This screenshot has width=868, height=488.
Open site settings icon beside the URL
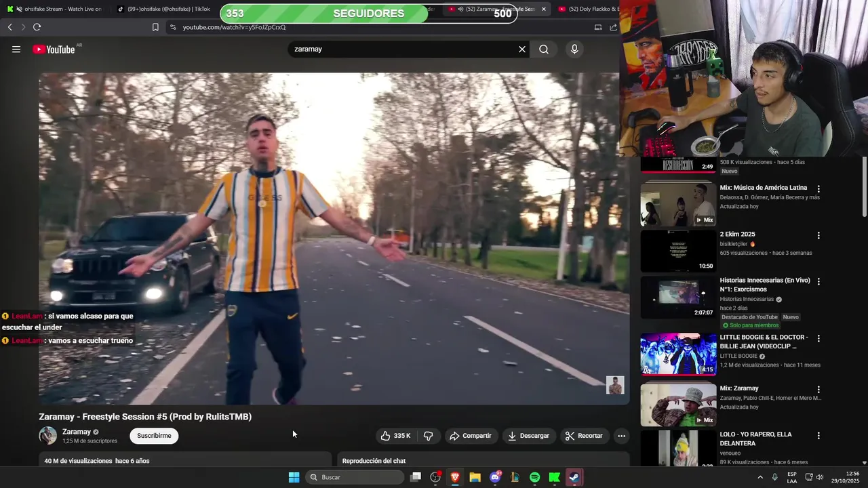(173, 27)
